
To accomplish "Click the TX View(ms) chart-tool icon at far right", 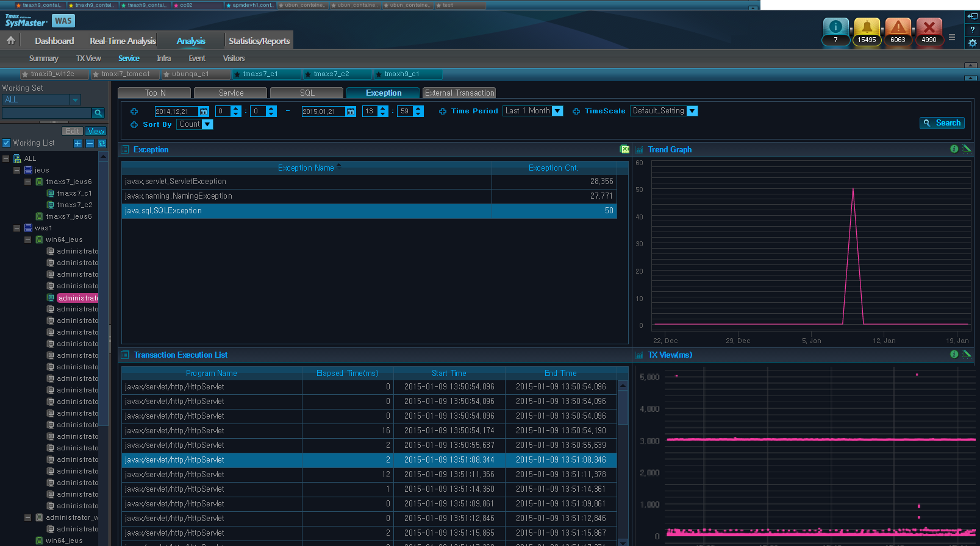I will [967, 354].
